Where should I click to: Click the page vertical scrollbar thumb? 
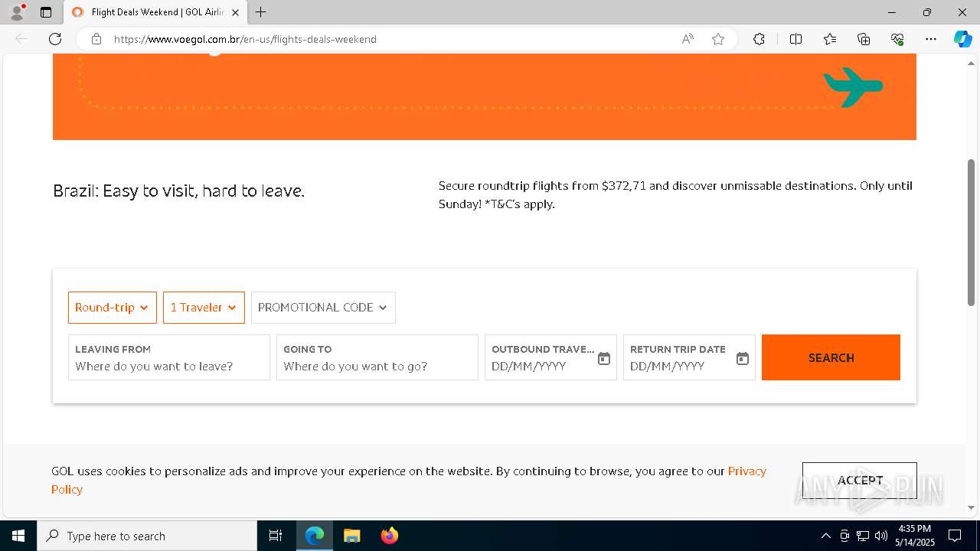972,232
